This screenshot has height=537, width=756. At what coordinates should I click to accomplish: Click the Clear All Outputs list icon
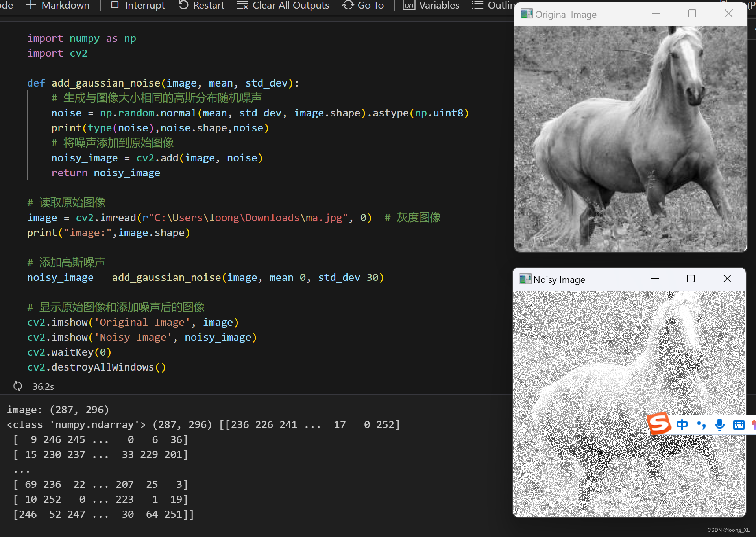coord(242,5)
